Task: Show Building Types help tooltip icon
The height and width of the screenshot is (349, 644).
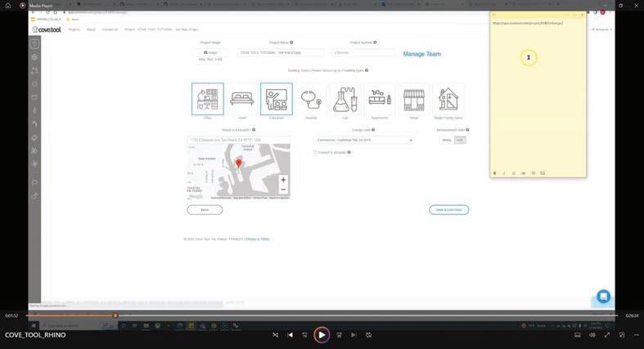Action: click(x=367, y=70)
